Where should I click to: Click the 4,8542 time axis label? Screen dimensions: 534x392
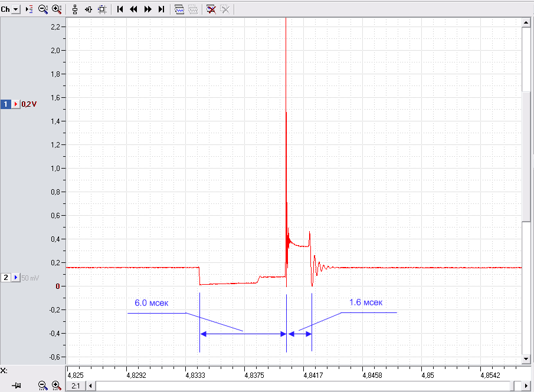pyautogui.click(x=490, y=375)
